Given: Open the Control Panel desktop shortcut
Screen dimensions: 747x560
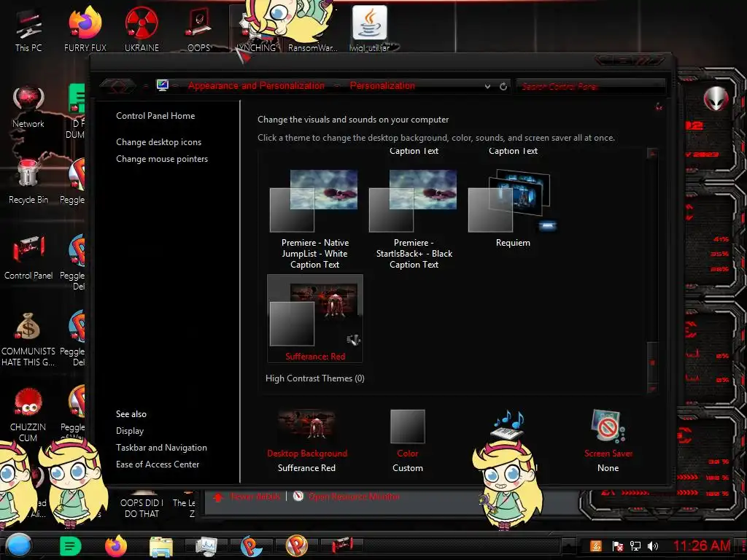Looking at the screenshot, I should click(28, 257).
